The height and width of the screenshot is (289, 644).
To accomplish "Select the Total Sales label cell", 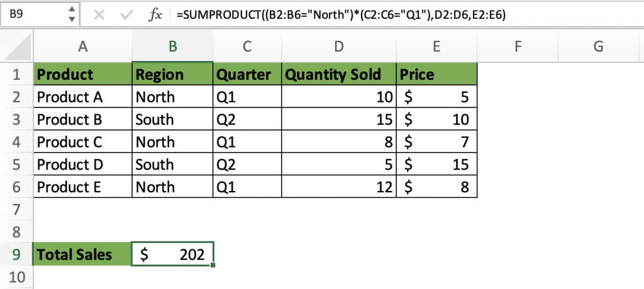I will [82, 254].
